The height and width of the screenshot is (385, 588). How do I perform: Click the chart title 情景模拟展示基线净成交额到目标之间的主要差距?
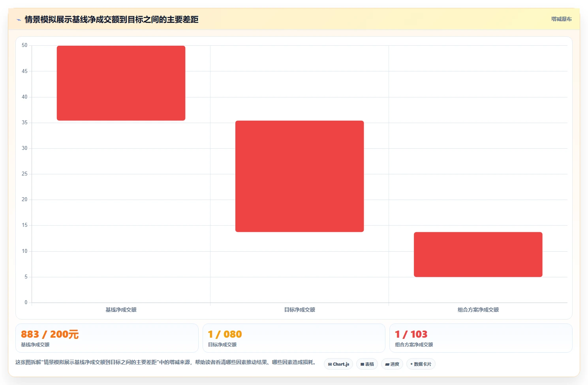click(111, 19)
